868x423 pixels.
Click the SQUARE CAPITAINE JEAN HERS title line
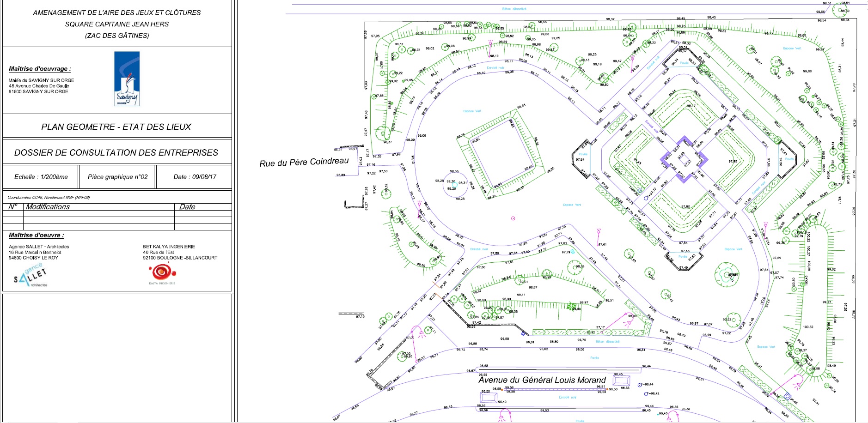(116, 24)
